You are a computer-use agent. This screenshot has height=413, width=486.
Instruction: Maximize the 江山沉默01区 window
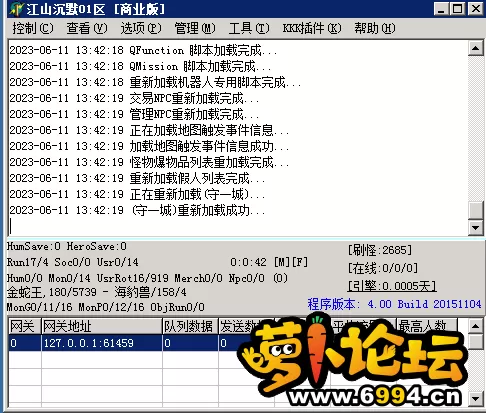click(x=458, y=9)
